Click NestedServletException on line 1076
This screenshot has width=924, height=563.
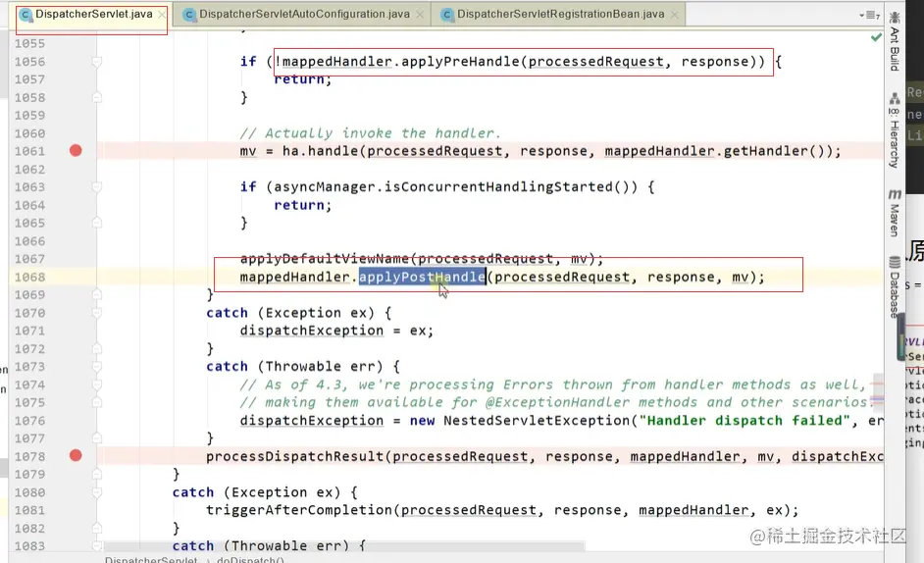coord(537,421)
